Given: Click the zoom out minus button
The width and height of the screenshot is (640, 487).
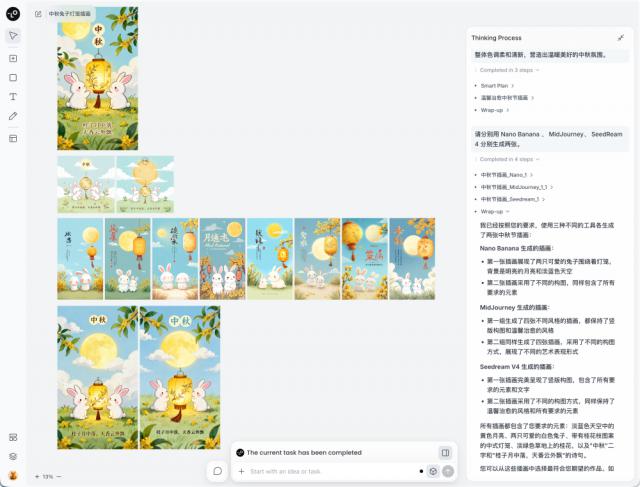Looking at the screenshot, I should tap(59, 476).
